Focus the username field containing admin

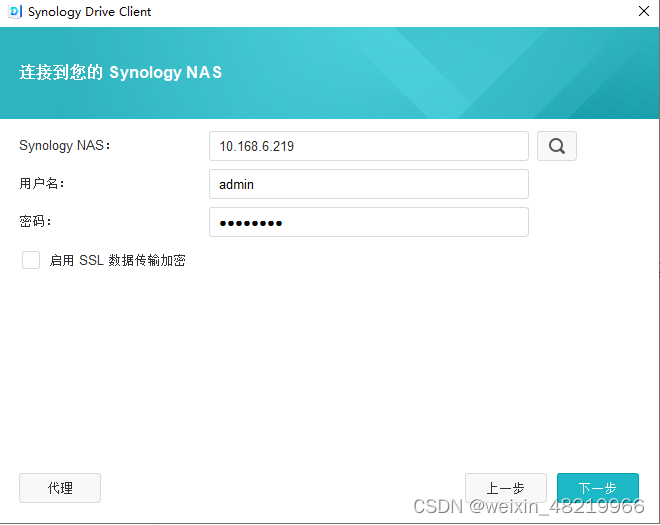pos(369,184)
